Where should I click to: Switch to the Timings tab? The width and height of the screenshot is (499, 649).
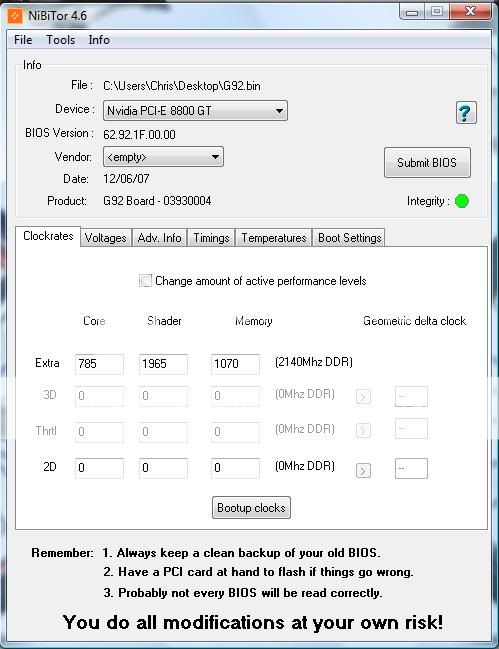pyautogui.click(x=211, y=238)
